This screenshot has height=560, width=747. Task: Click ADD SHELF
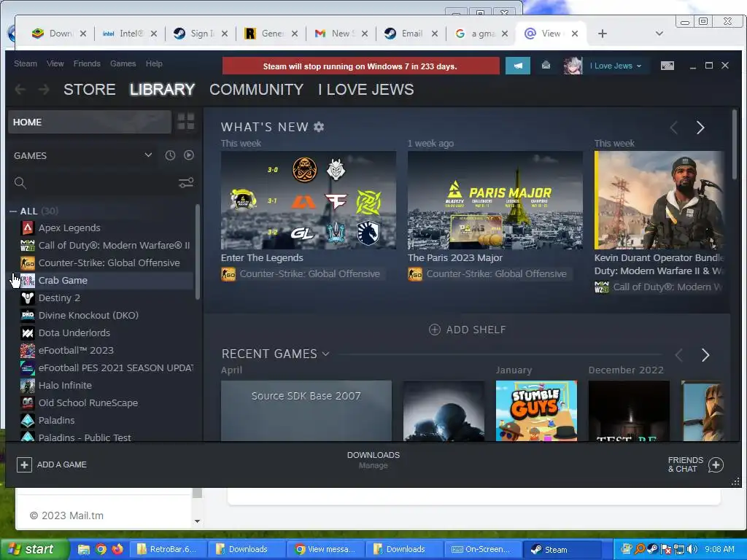[468, 330]
